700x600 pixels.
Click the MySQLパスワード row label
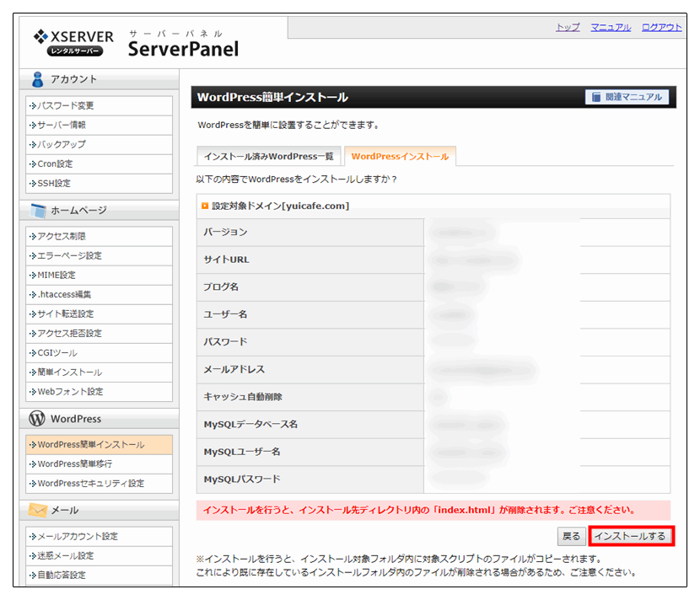(x=242, y=479)
